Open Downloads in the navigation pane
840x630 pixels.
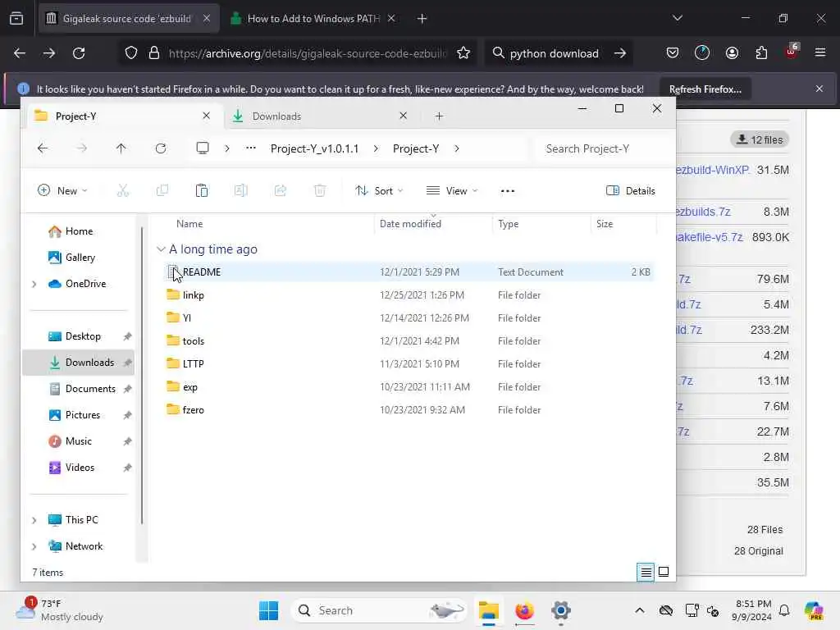click(79, 363)
